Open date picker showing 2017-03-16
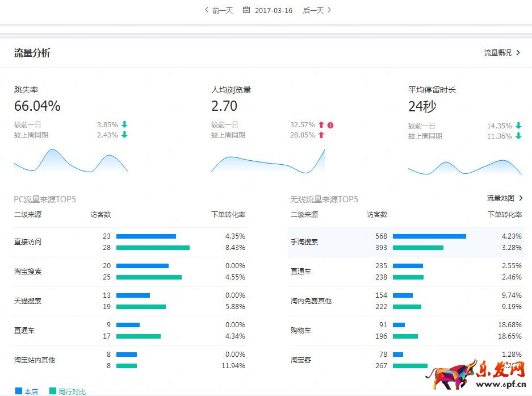The width and height of the screenshot is (532, 396). click(x=274, y=10)
